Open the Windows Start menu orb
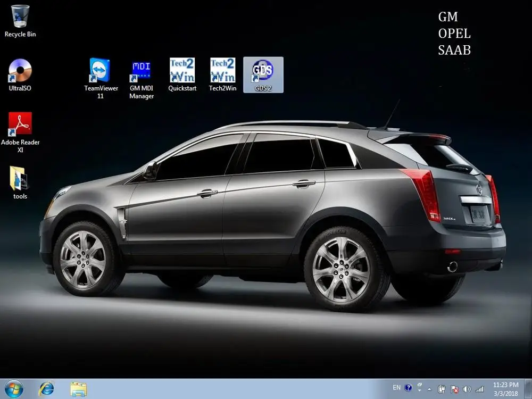532x399 pixels. click(14, 389)
